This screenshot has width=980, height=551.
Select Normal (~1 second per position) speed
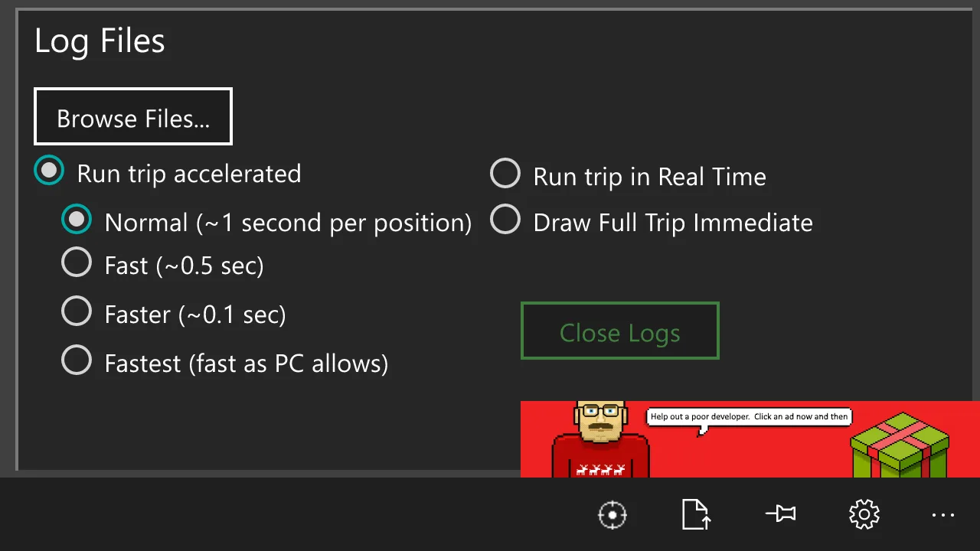click(266, 221)
